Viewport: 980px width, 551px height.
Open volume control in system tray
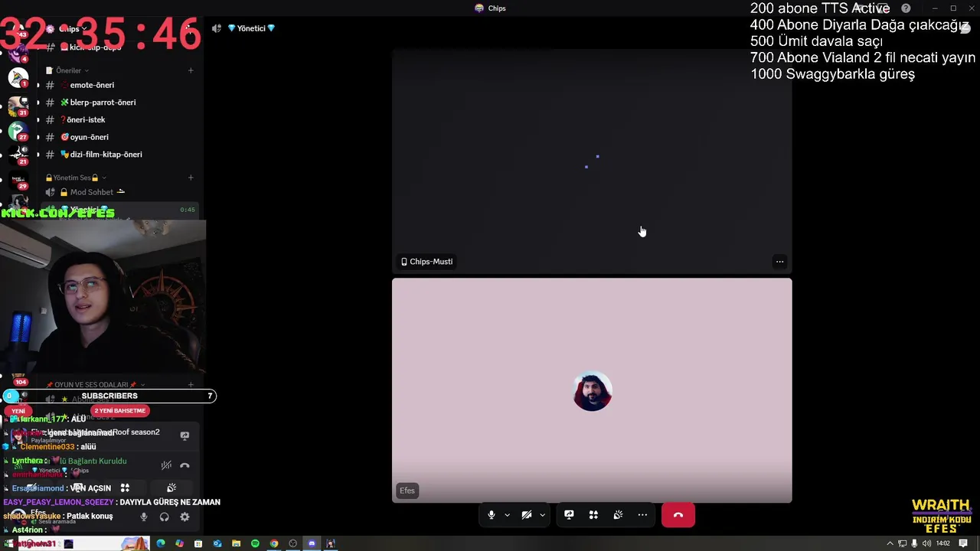tap(926, 544)
